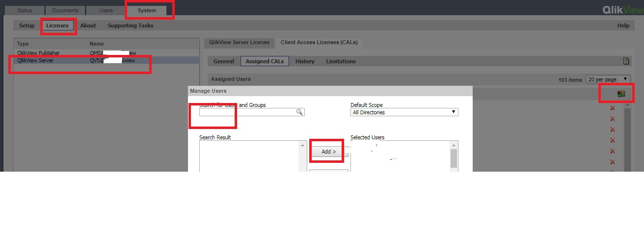Open the Setup sub-tab
The height and width of the screenshot is (232, 644).
click(x=27, y=26)
